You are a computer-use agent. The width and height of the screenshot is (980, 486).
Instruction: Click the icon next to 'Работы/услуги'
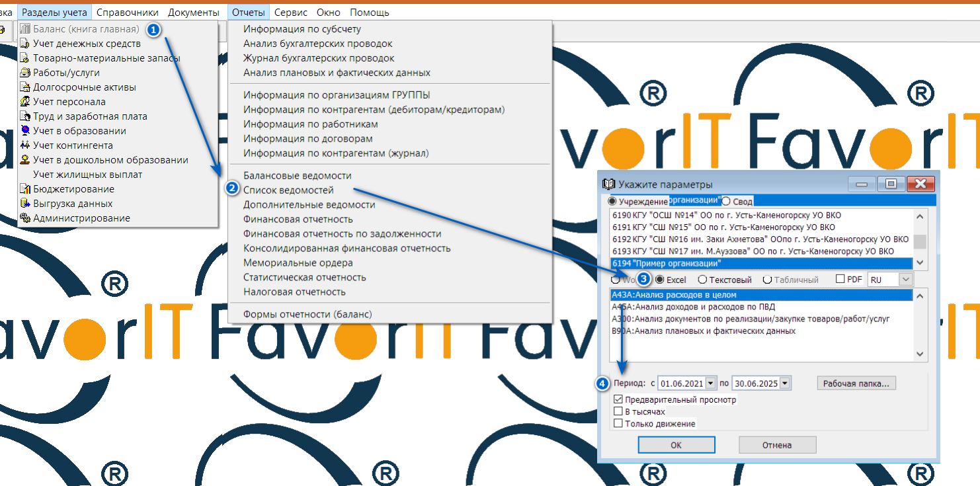(x=25, y=73)
